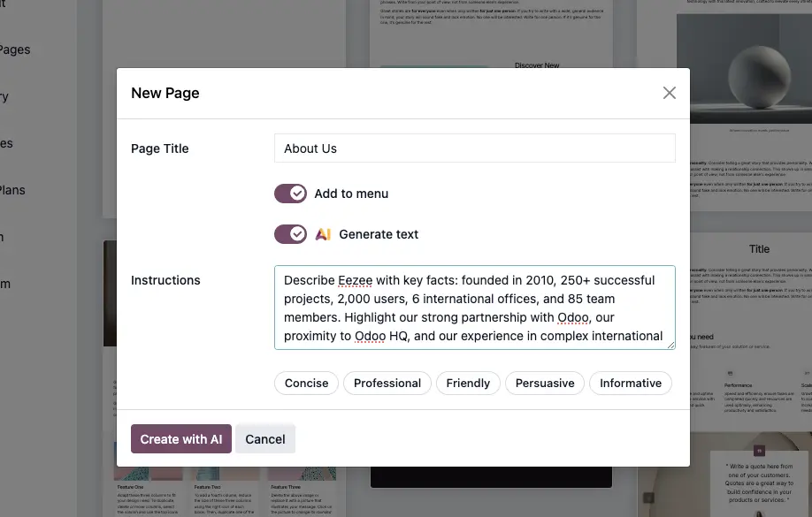Screen dimensions: 812x517
Task: Open the Pages item in the left sidebar
Action: pos(14,49)
